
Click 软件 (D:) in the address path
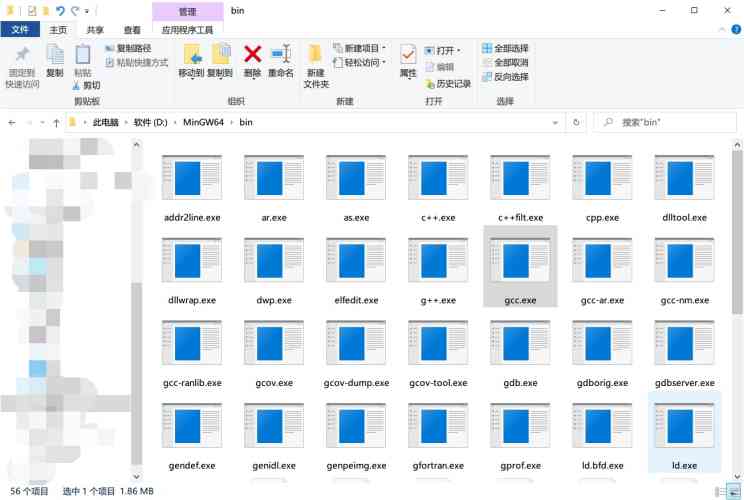tap(150, 122)
